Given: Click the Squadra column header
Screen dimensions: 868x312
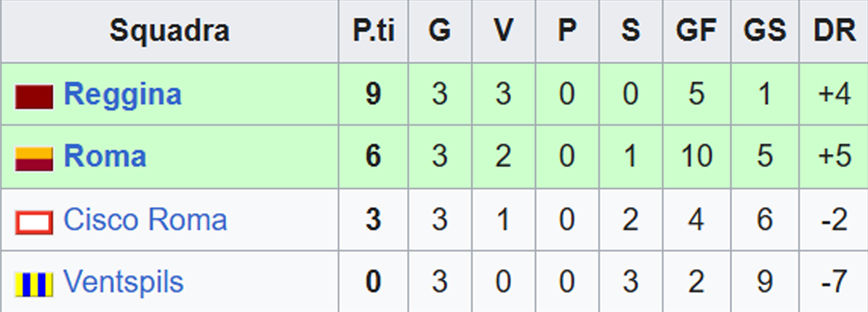Looking at the screenshot, I should (169, 31).
